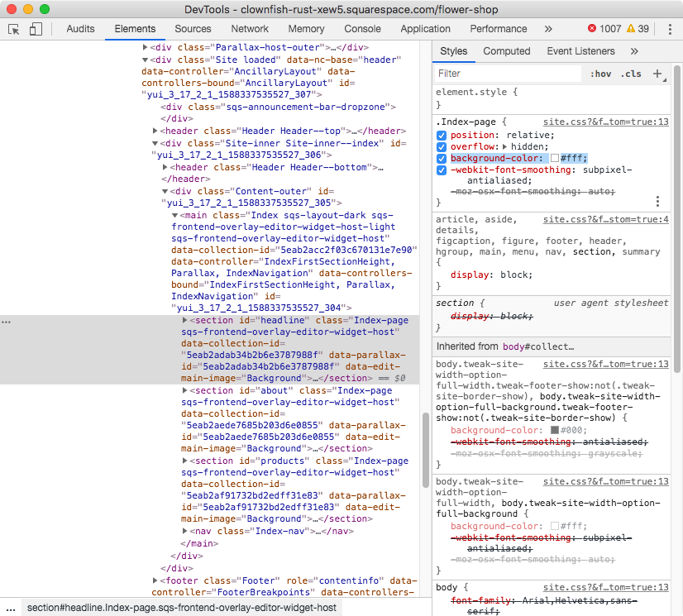This screenshot has height=616, width=683.
Task: Click the DOM tree vertical scrollbar
Action: coord(426,450)
